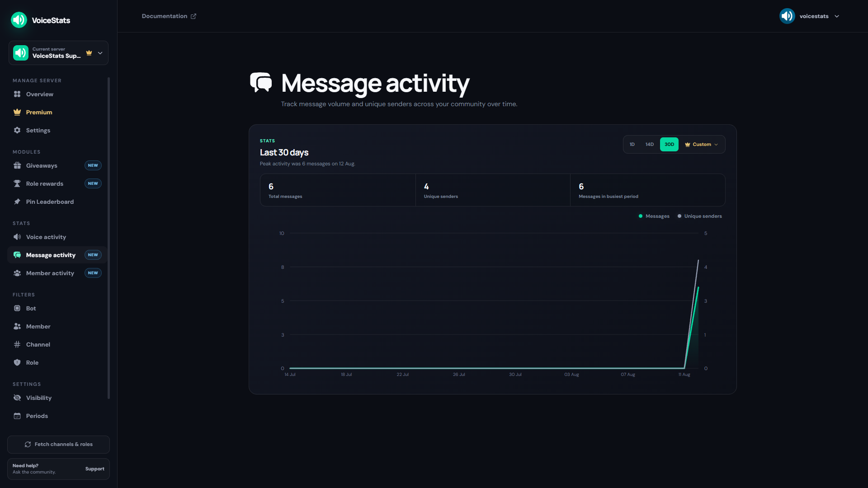Image resolution: width=868 pixels, height=488 pixels.
Task: Toggle the Unique senders series in legend
Action: (x=699, y=216)
